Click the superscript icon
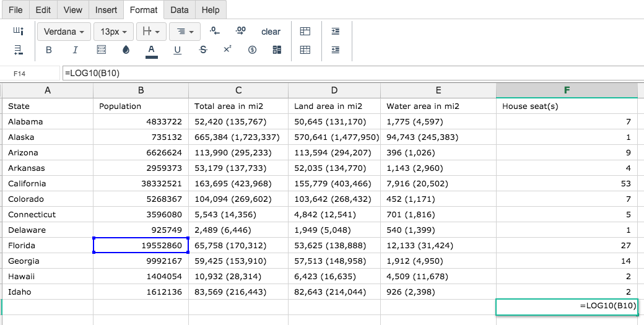 coord(227,50)
